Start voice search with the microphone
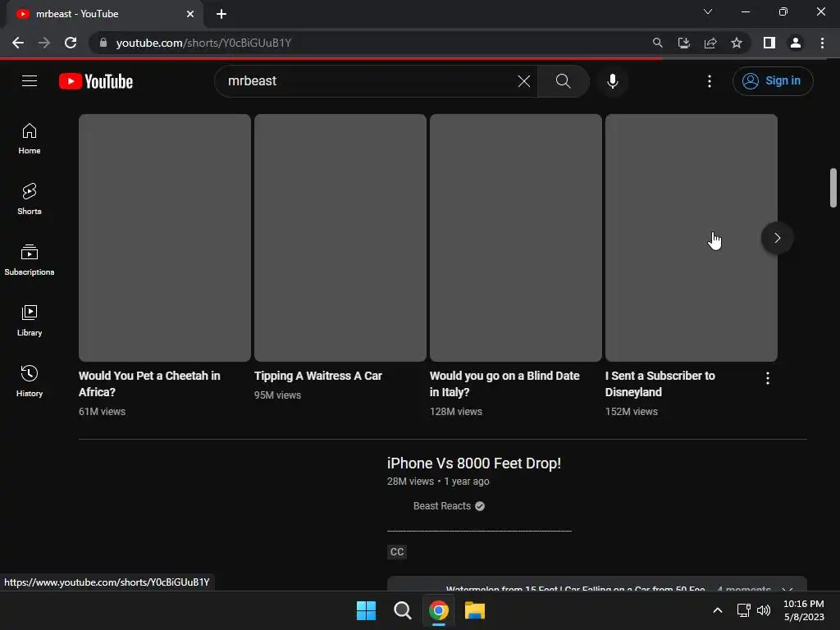The height and width of the screenshot is (630, 840). point(612,81)
